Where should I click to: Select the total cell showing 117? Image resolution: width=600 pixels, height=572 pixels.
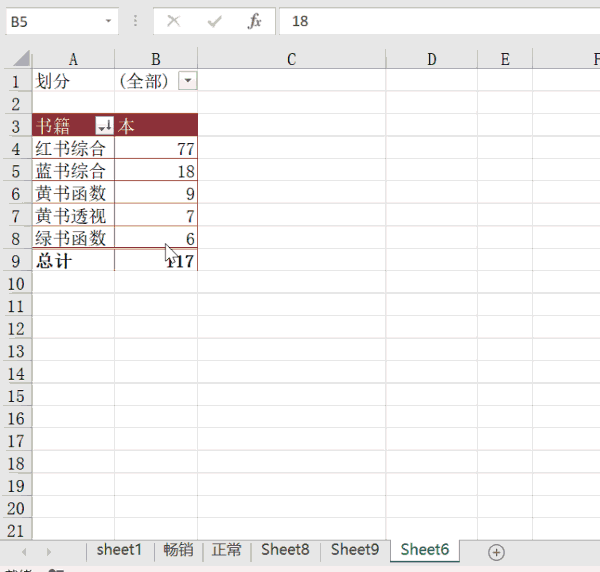[156, 261]
